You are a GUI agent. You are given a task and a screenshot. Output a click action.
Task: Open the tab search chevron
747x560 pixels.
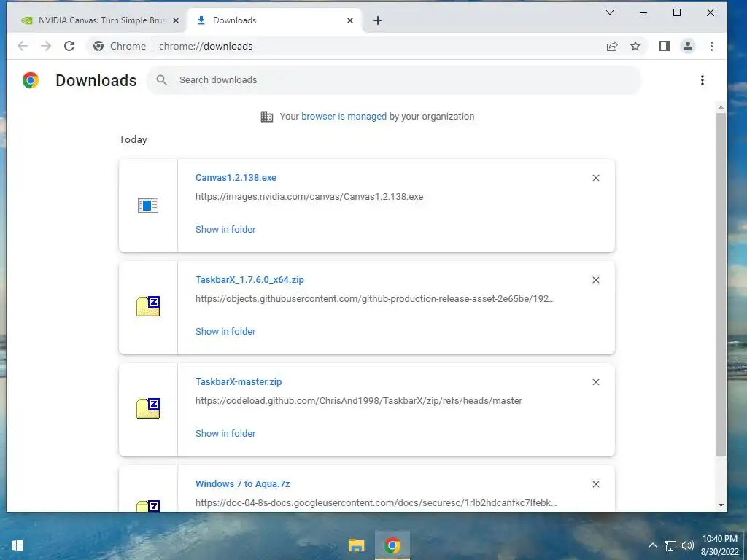tap(610, 12)
